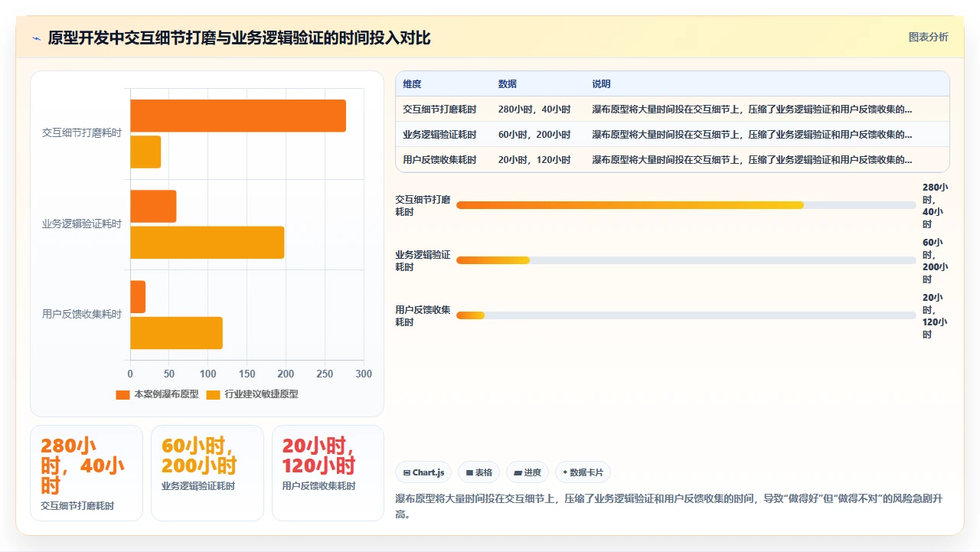Click the main title 原型开发中交互细节打磨
This screenshot has height=552, width=980.
pos(239,38)
